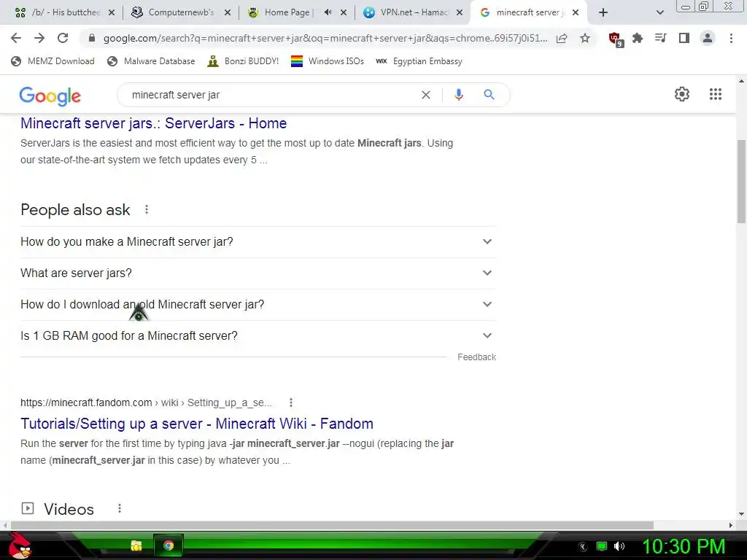Expand 'How do I download an old Minecraft server jar?'
The image size is (747, 560).
(258, 305)
